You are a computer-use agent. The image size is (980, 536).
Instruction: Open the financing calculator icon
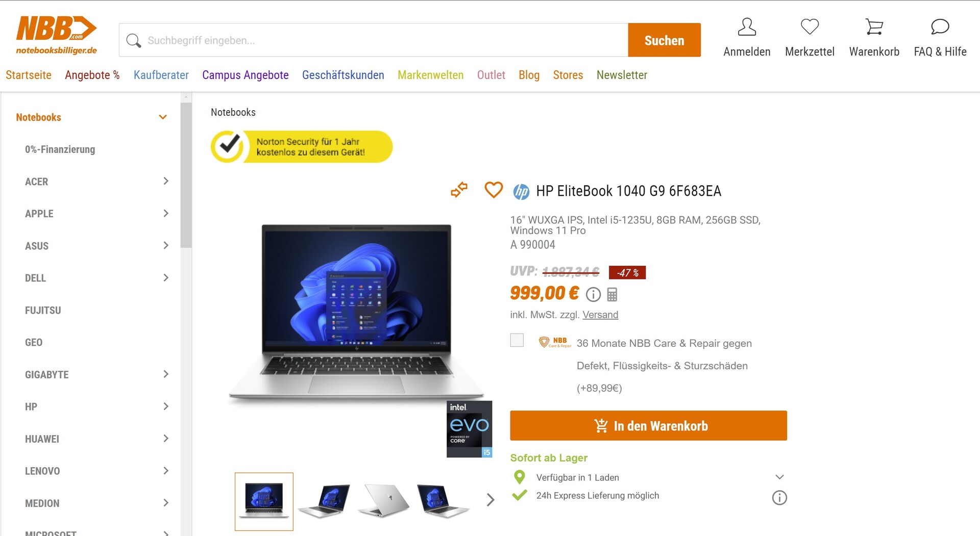click(x=612, y=294)
